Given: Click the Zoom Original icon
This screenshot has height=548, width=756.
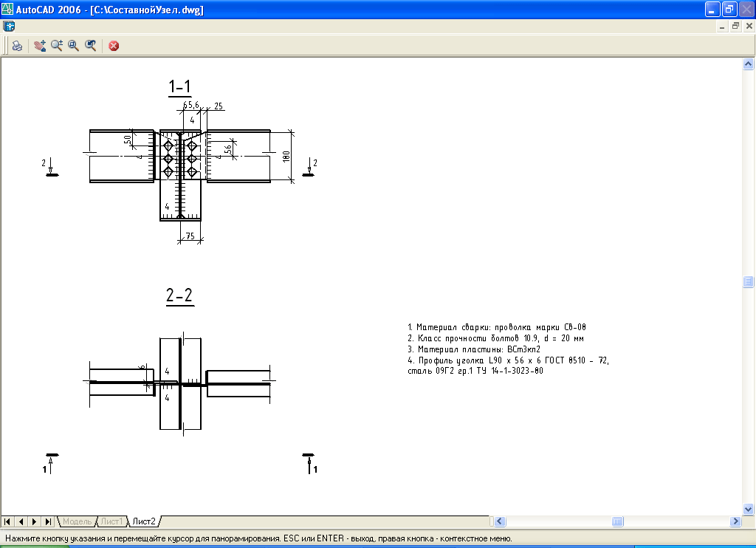Looking at the screenshot, I should coord(90,46).
